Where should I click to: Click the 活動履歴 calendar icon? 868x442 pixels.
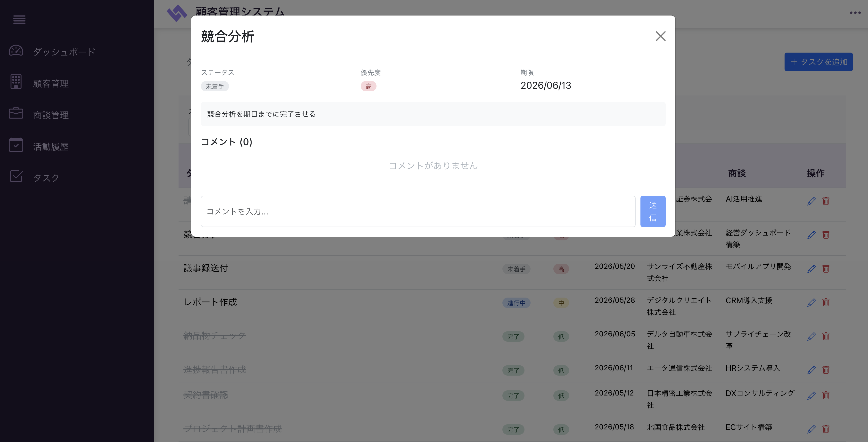[x=16, y=145]
